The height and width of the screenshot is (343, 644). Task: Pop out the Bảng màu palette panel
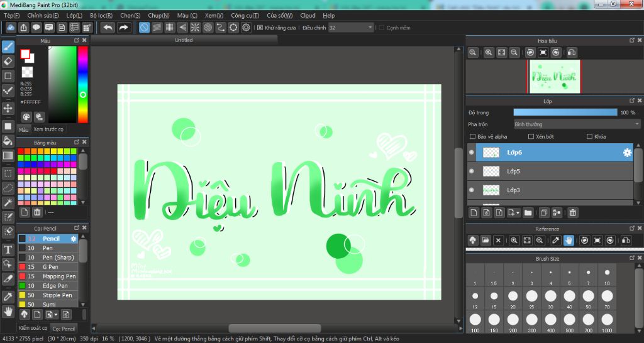[x=76, y=142]
